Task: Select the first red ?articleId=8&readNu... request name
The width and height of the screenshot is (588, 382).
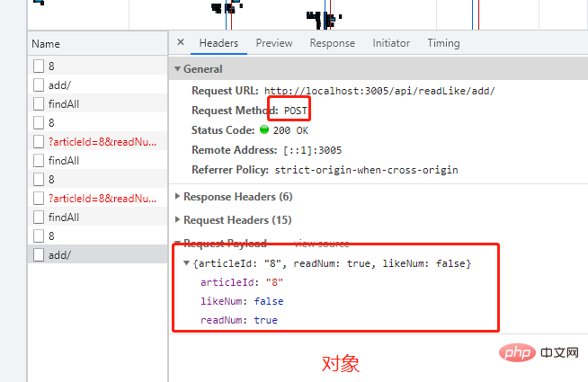Action: [x=102, y=142]
